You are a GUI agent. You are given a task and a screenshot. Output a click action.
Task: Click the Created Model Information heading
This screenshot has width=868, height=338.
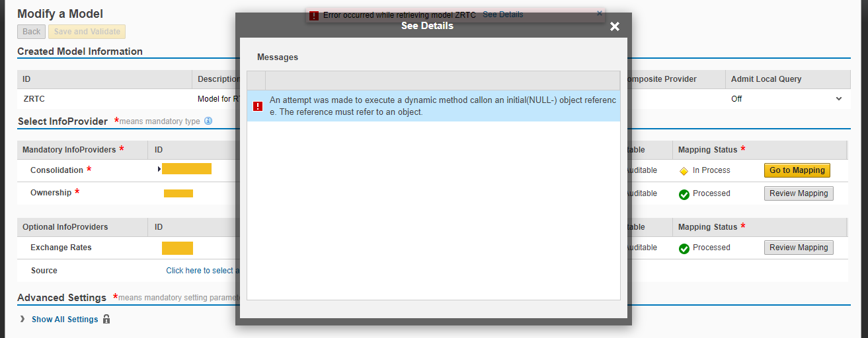pyautogui.click(x=80, y=51)
